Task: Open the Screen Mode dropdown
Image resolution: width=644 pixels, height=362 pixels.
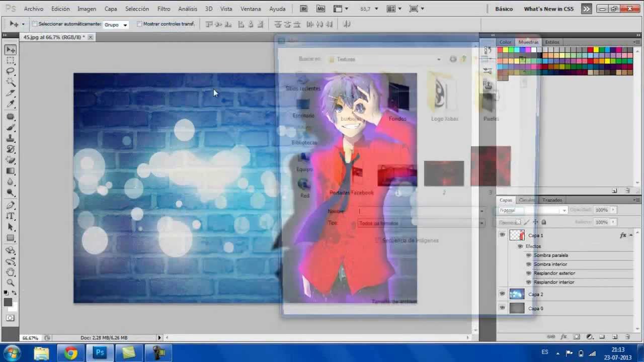Action: (x=417, y=9)
